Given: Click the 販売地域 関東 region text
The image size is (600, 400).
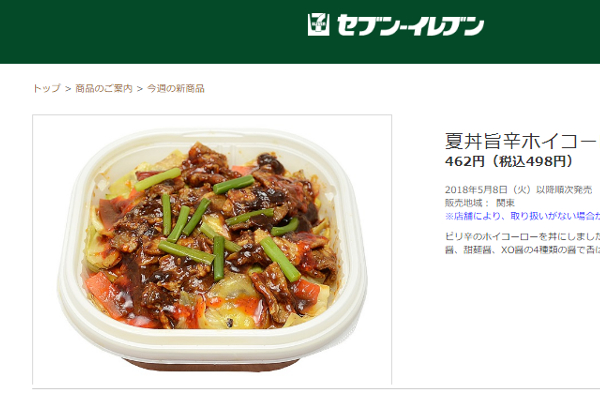Looking at the screenshot, I should (479, 203).
